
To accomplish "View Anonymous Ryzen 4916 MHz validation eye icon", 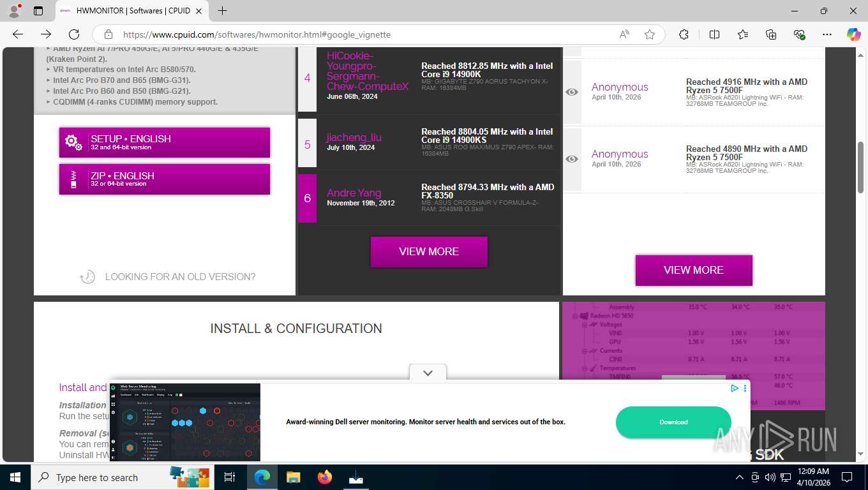I will pos(572,92).
